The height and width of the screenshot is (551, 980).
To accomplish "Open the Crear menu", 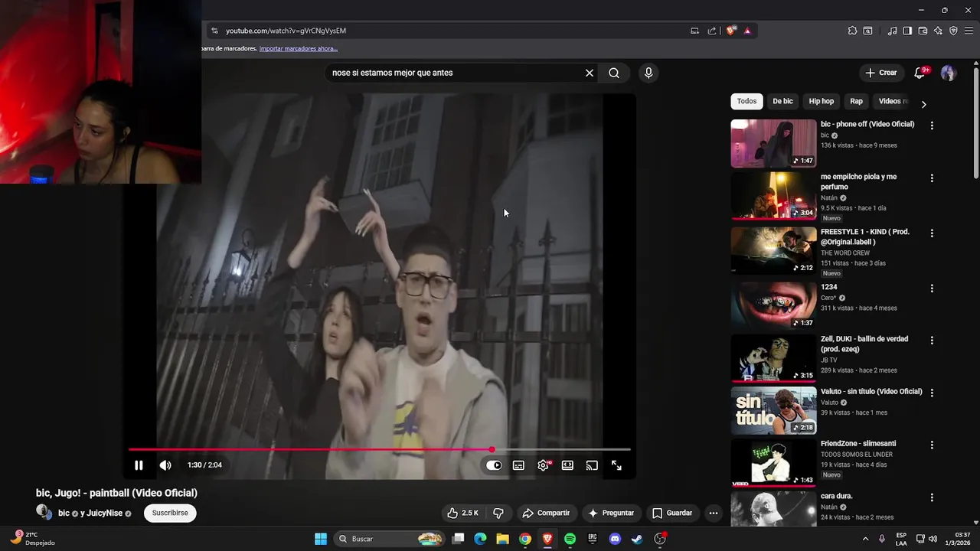I will (881, 73).
